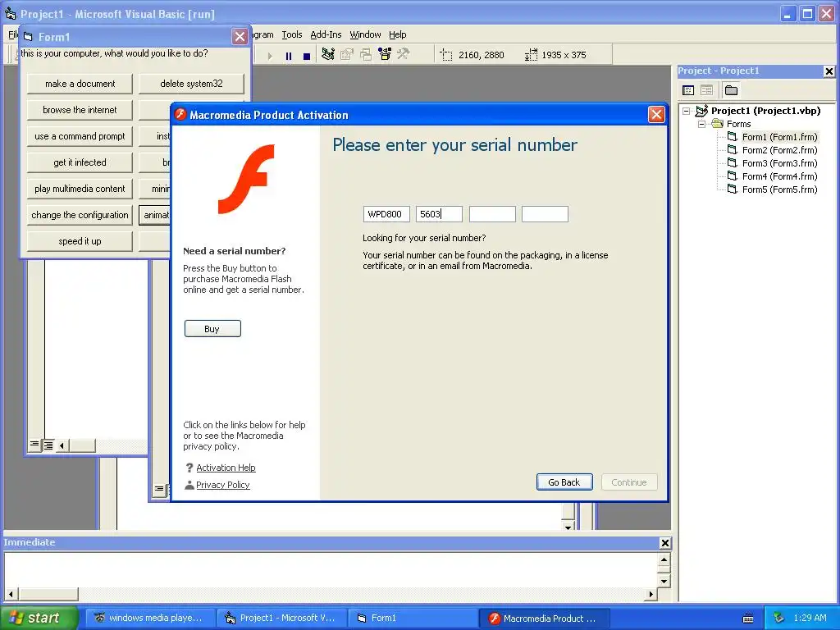This screenshot has width=840, height=630.
Task: Click the grayed Start arrow in toolbar
Action: tap(270, 55)
